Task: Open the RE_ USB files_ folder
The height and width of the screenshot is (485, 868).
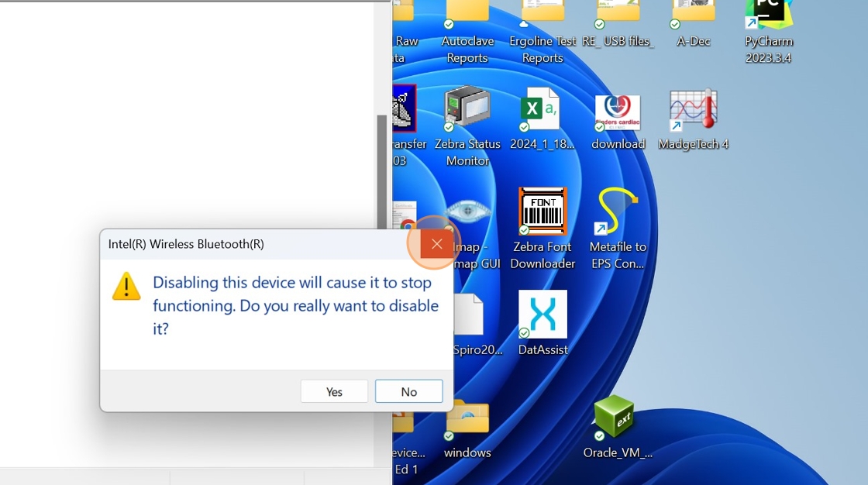Action: click(618, 25)
